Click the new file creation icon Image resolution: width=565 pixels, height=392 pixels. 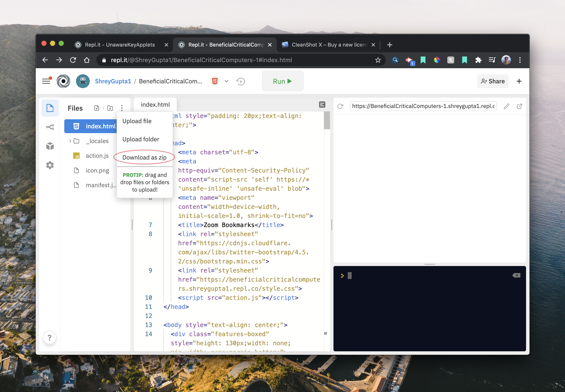[x=97, y=108]
